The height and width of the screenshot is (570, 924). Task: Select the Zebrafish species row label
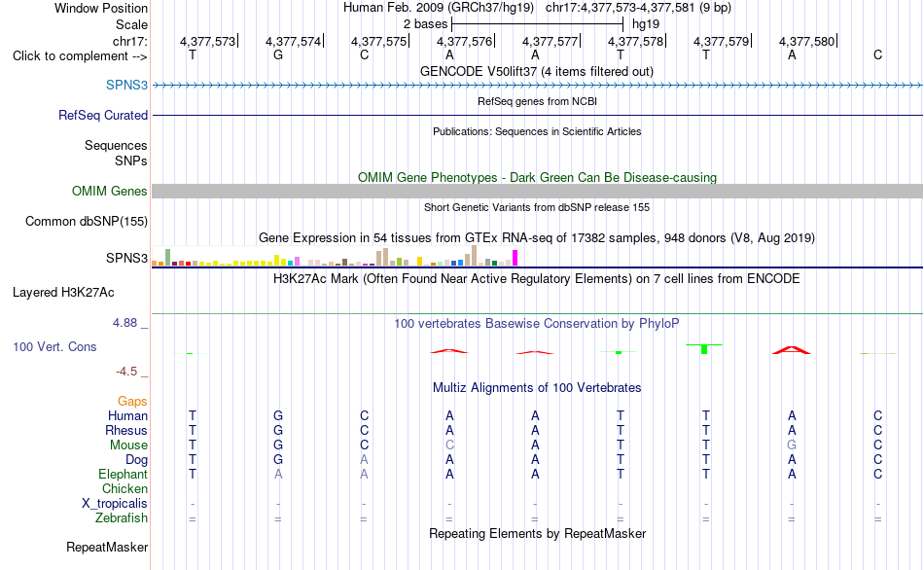(122, 518)
